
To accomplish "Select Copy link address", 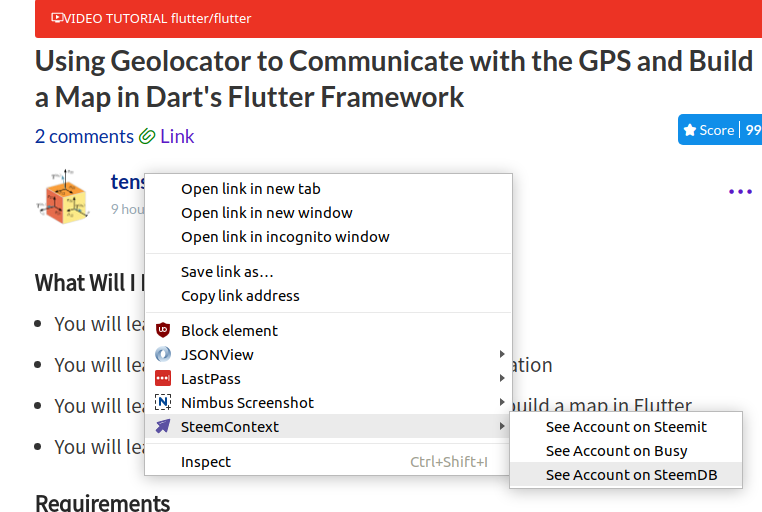I will 328,296.
